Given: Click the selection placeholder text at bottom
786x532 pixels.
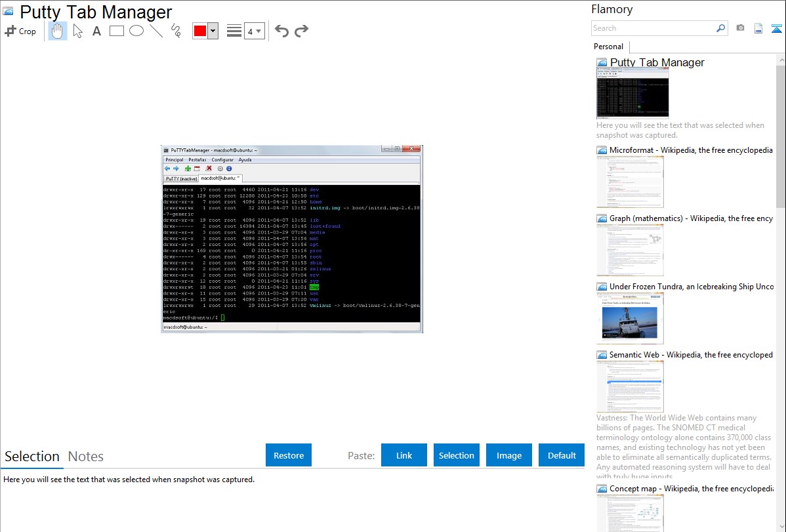Looking at the screenshot, I should 129,480.
